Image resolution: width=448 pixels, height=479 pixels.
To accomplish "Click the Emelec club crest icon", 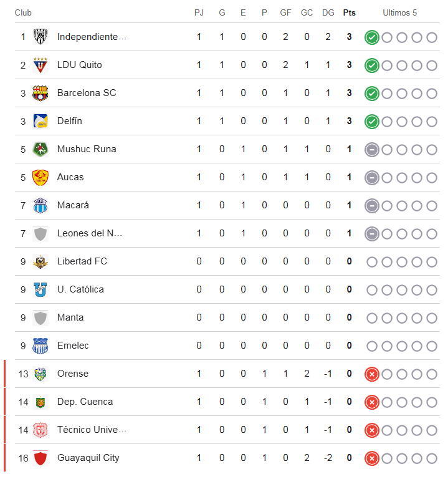I will coord(41,346).
